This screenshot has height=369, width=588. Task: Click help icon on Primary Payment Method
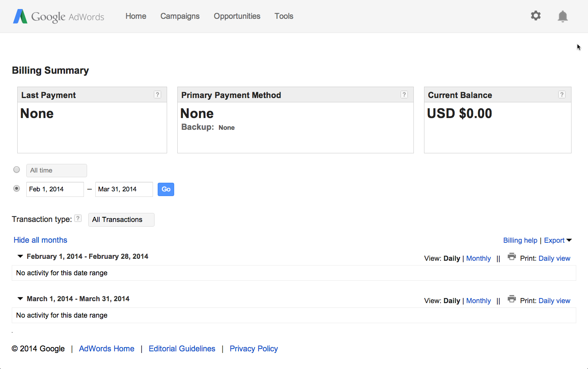click(x=404, y=95)
